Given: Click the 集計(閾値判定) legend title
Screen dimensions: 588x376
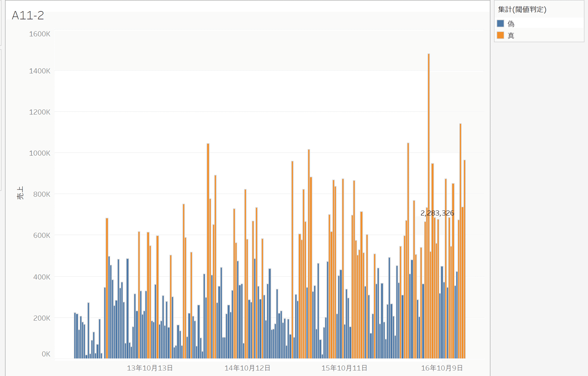Looking at the screenshot, I should click(522, 10).
